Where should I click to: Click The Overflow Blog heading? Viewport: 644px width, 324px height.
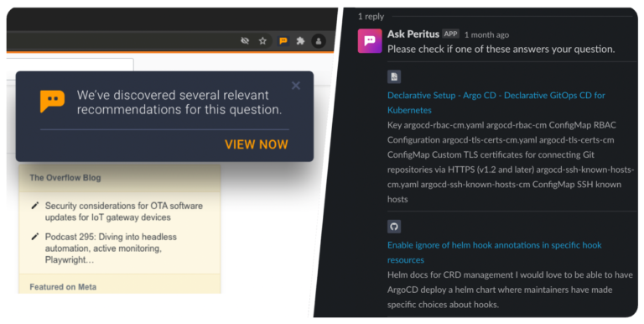65,178
